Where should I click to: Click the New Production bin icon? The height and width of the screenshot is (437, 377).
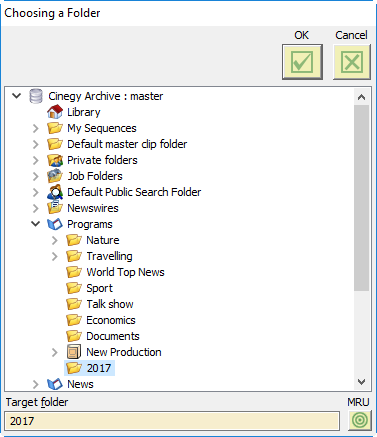click(74, 352)
